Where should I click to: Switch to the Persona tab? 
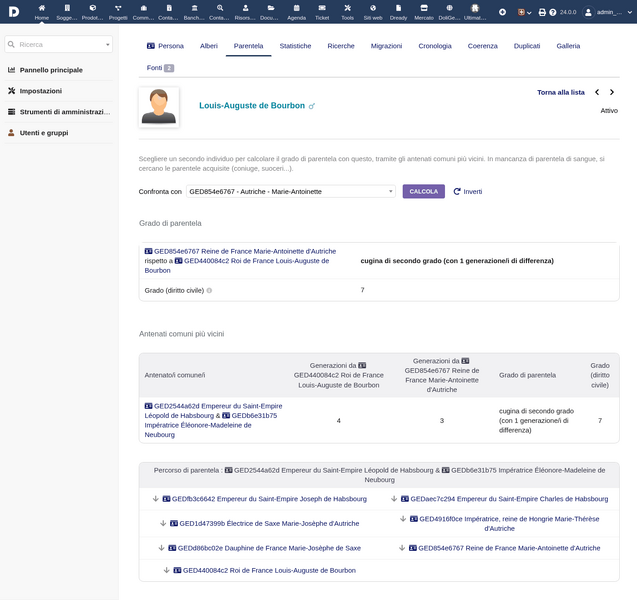pos(165,46)
